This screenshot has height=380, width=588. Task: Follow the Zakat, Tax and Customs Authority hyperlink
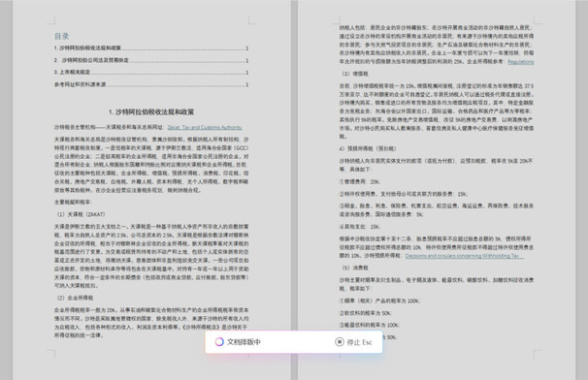[205, 127]
